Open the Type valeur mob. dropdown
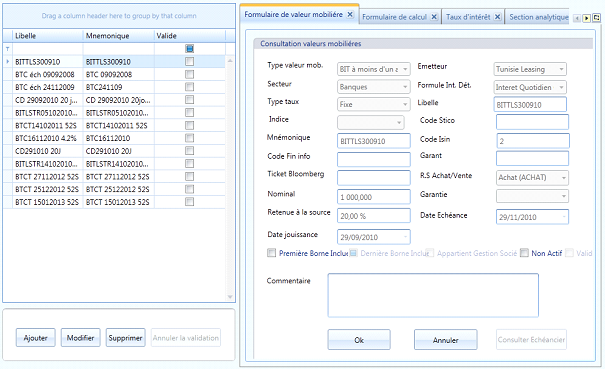Image resolution: width=606 pixels, height=370 pixels. [x=405, y=69]
